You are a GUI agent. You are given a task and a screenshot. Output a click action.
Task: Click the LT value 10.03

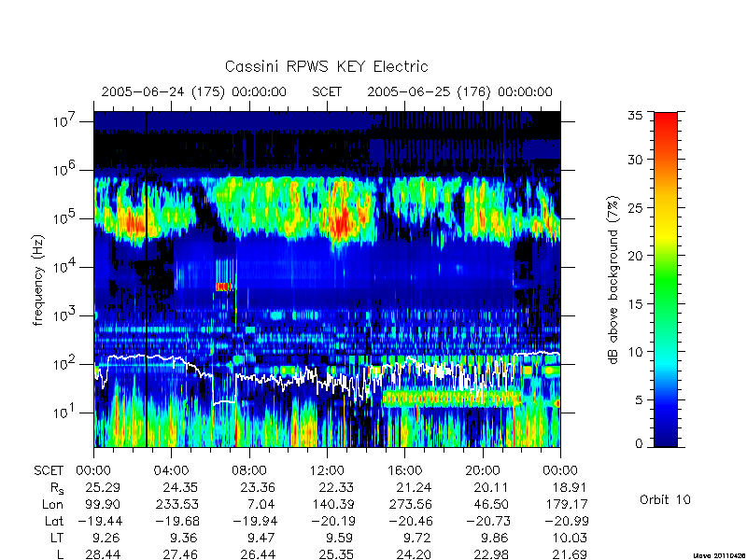pyautogui.click(x=570, y=539)
